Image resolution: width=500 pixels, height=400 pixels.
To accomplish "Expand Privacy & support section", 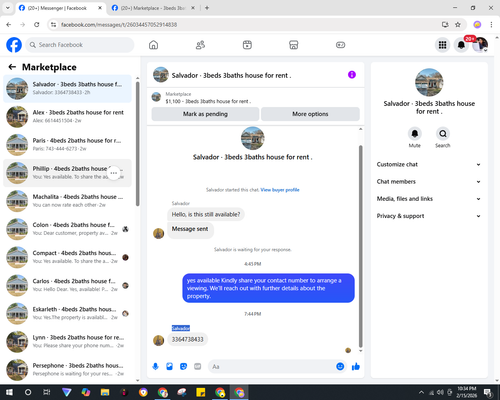I will tap(429, 216).
